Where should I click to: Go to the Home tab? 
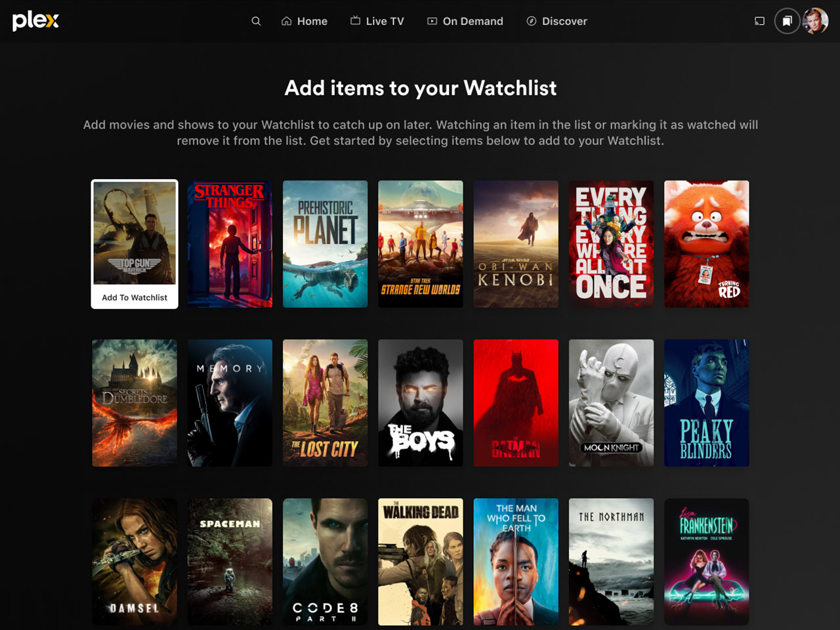(x=304, y=21)
